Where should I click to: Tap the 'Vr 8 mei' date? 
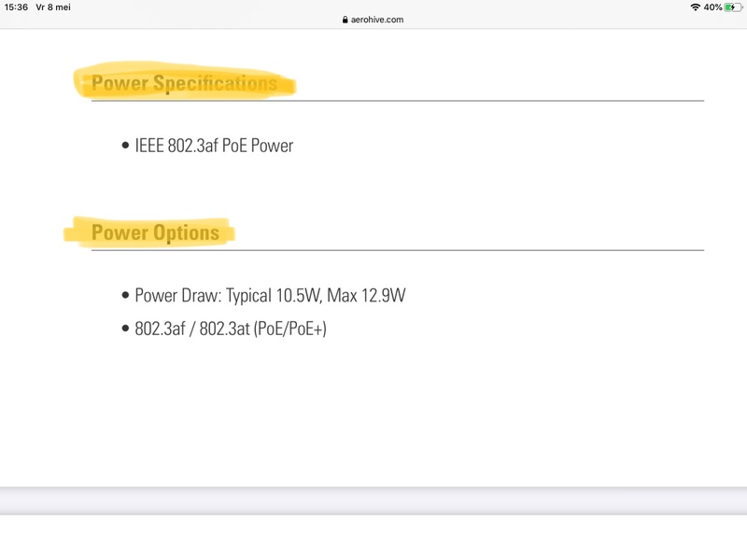tap(53, 7)
